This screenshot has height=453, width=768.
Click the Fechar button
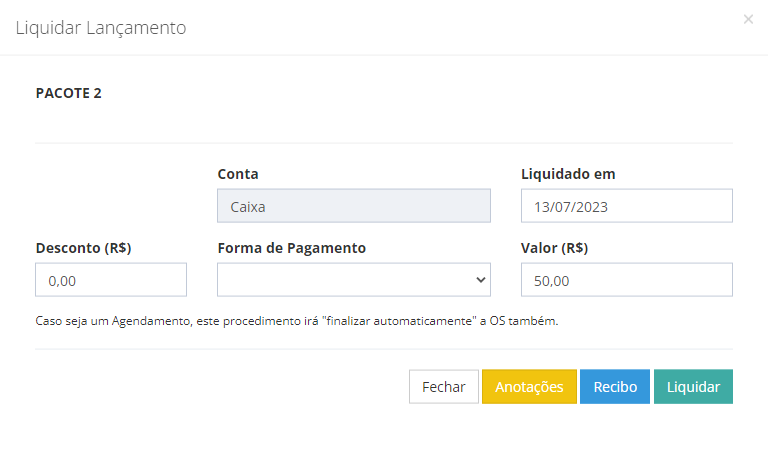[444, 386]
